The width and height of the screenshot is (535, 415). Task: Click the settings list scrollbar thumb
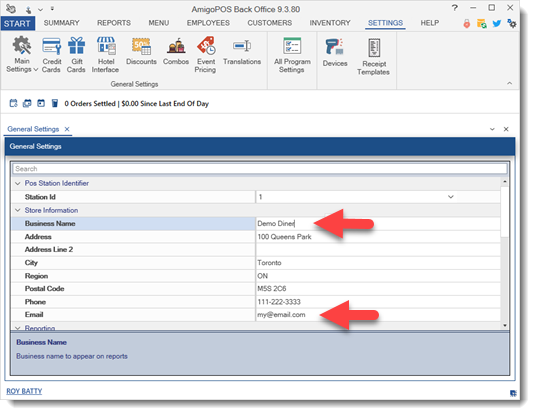(x=505, y=212)
